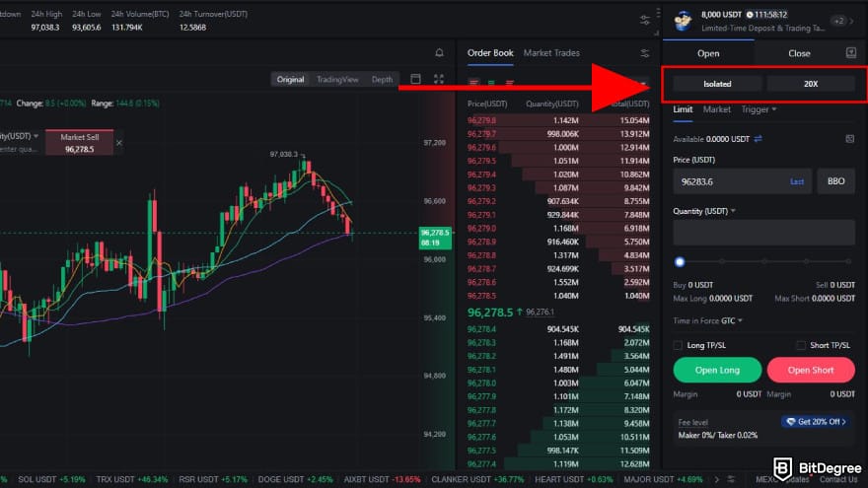
Task: Click the transfer arrows next to Available
Action: click(759, 139)
